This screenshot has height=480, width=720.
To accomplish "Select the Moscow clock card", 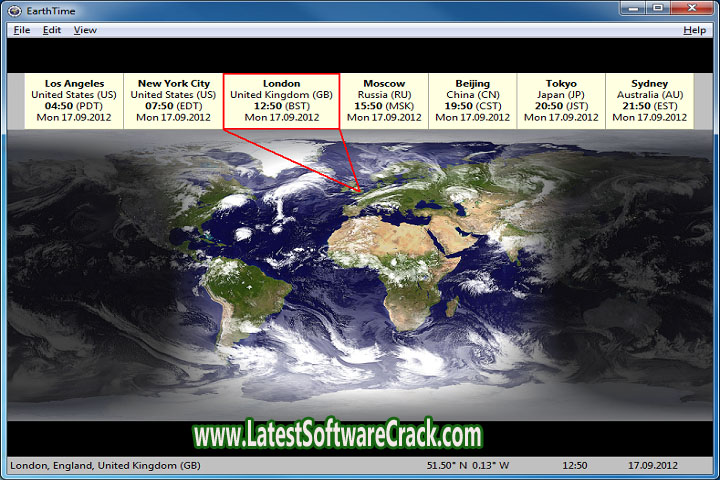I will click(x=384, y=101).
